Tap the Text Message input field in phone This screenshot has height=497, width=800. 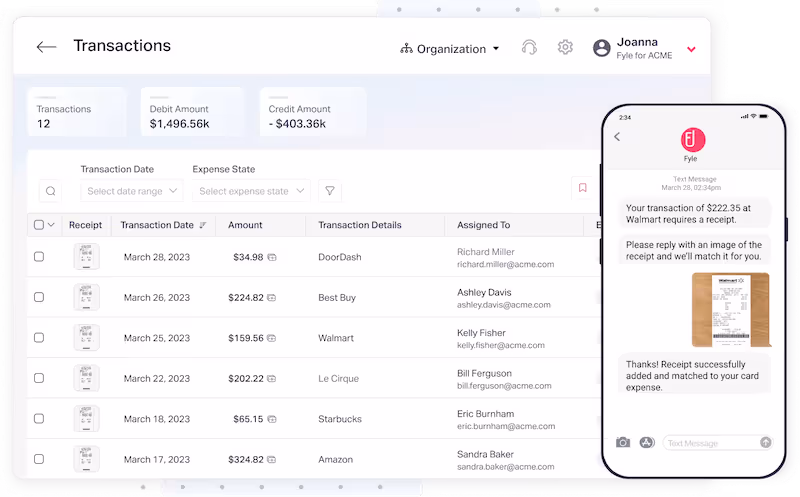click(x=717, y=443)
